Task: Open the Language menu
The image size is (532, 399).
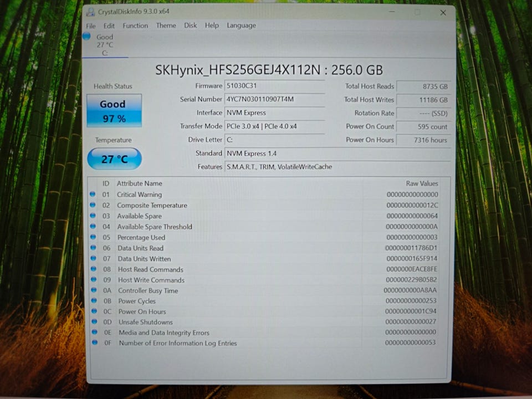Action: click(x=241, y=25)
